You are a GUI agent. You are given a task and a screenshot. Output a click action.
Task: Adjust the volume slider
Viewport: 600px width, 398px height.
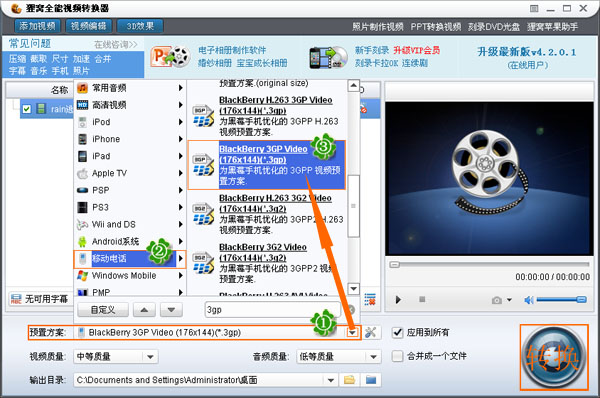561,300
